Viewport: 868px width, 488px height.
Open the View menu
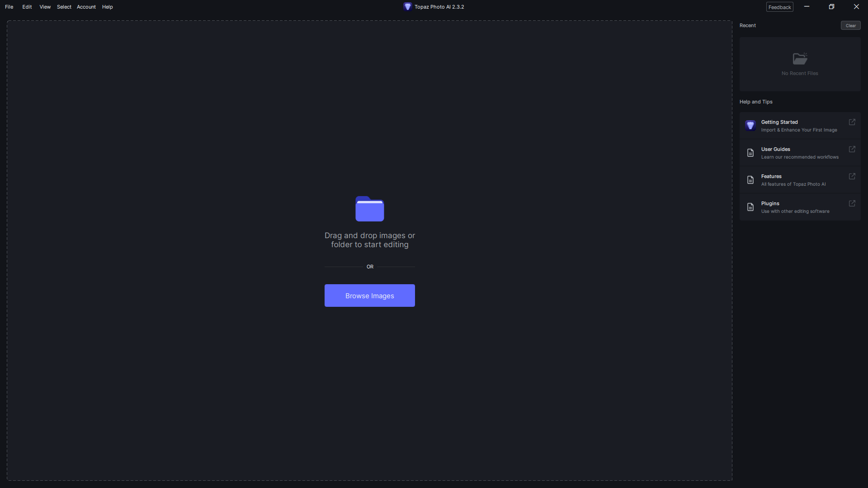45,7
